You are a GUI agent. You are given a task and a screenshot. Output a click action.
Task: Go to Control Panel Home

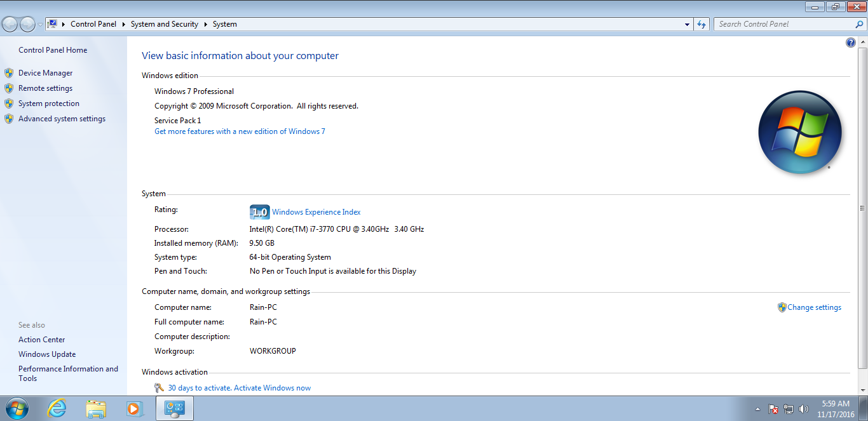click(x=53, y=50)
